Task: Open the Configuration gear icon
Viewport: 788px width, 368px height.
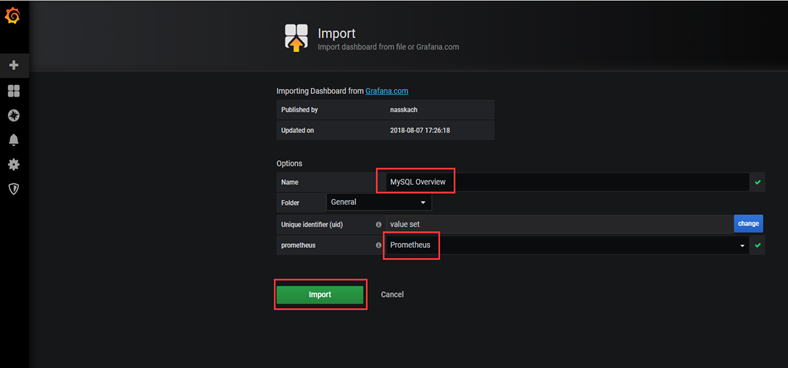Action: (x=14, y=164)
